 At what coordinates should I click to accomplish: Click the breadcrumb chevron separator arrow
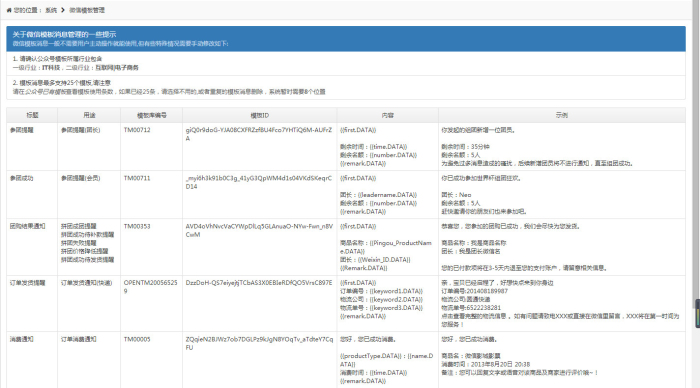(63, 10)
